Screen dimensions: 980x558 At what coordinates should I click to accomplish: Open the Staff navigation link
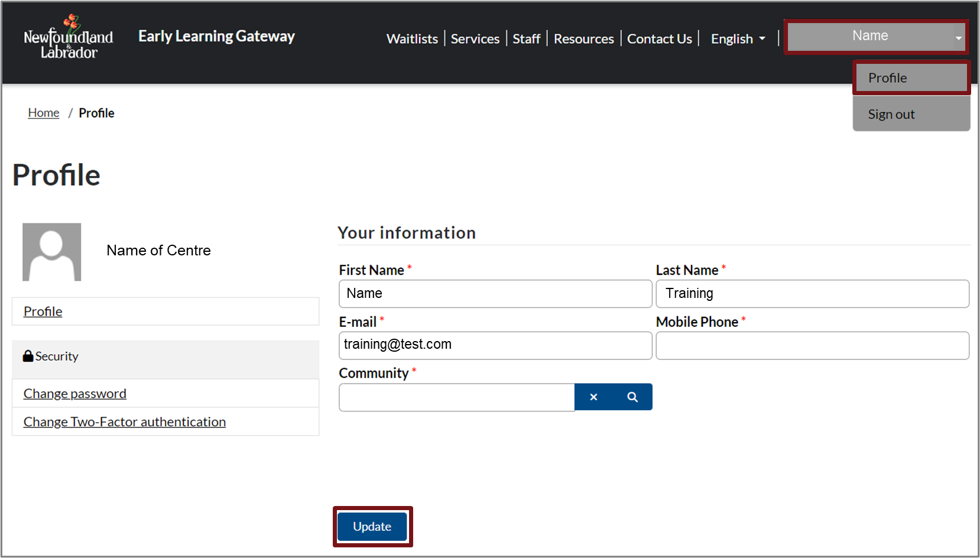click(526, 39)
